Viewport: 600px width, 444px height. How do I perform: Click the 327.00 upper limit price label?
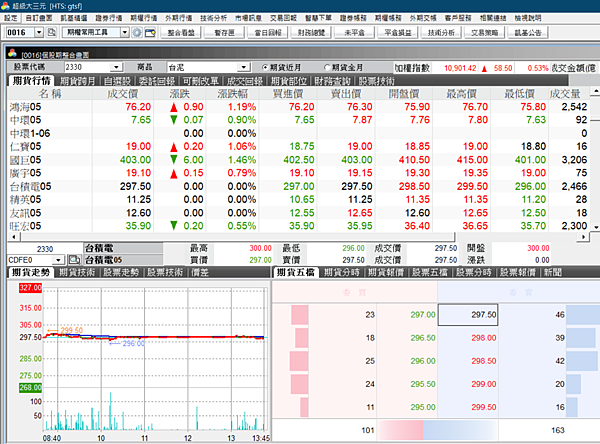[30, 288]
